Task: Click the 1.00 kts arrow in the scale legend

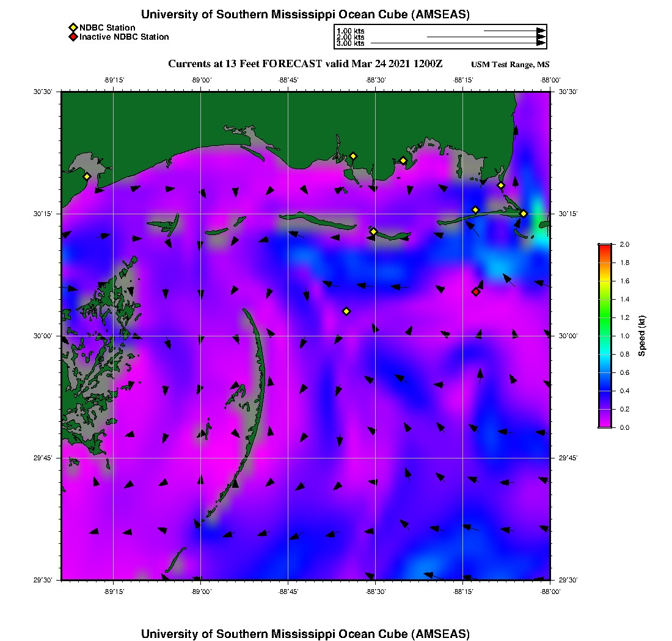Action: 514,30
